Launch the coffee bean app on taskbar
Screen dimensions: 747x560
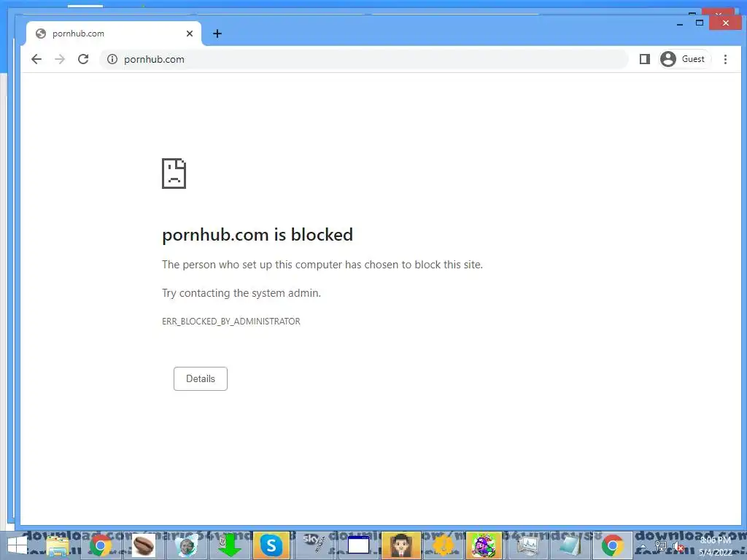[x=144, y=545]
